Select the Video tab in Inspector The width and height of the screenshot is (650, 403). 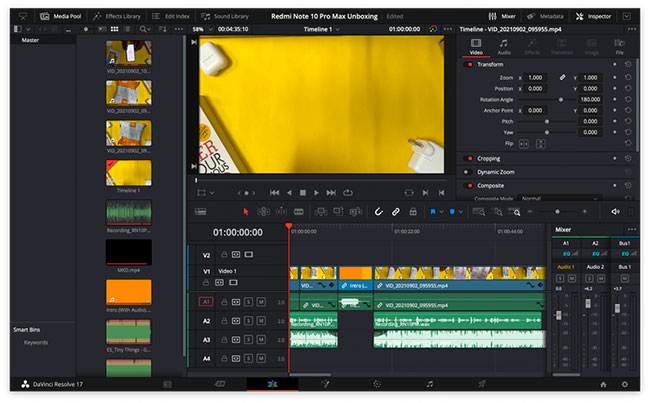coord(476,47)
